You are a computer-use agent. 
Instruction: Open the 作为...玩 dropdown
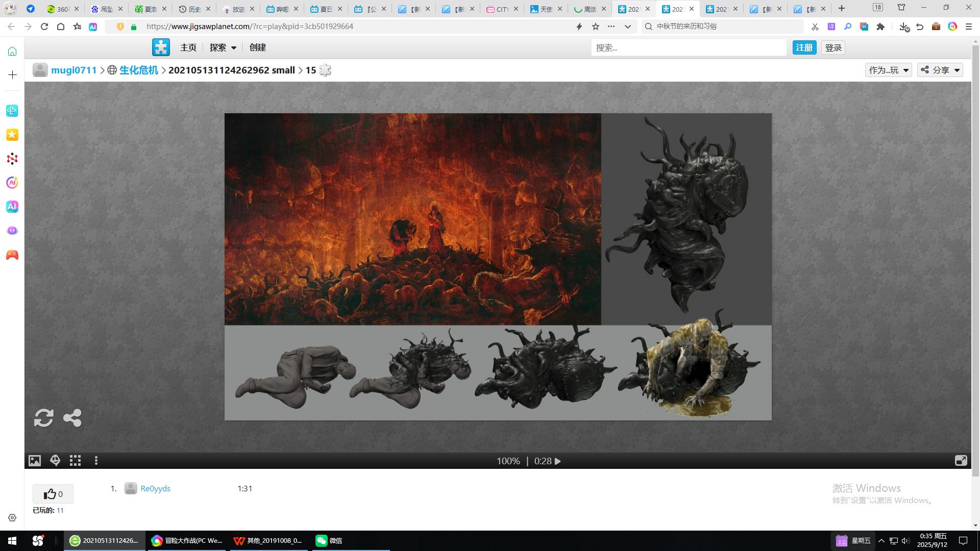pos(889,70)
